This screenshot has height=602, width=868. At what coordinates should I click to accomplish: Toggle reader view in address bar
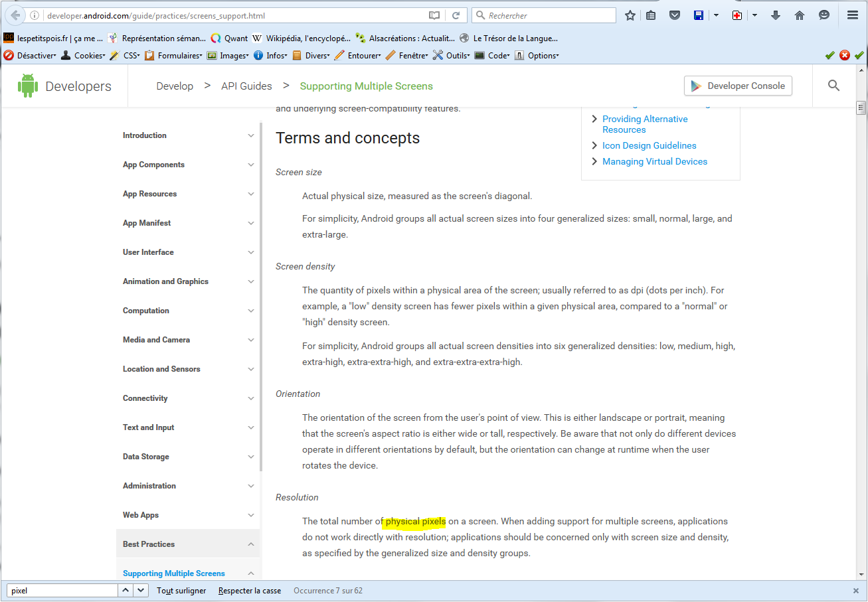coord(434,15)
